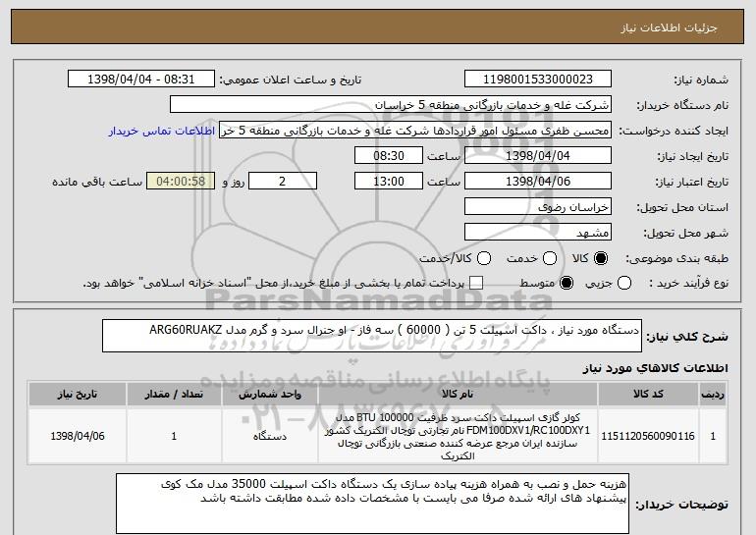Click the طبقه بندی موضوعی label
The width and height of the screenshot is (756, 535).
[x=676, y=259]
